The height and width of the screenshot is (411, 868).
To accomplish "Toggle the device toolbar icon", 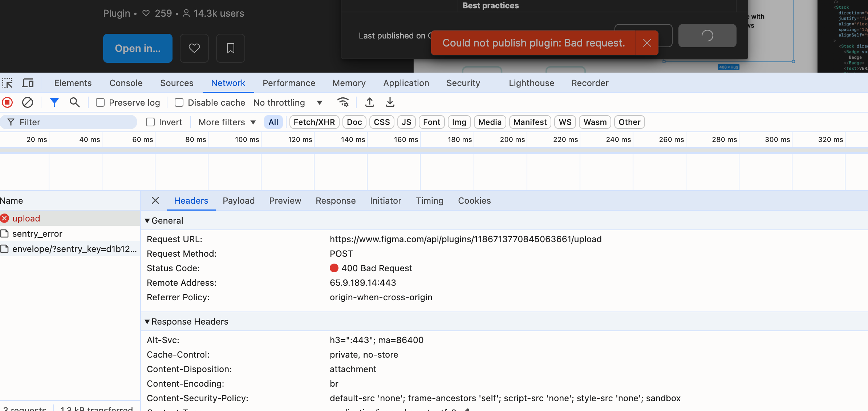I will [x=28, y=83].
